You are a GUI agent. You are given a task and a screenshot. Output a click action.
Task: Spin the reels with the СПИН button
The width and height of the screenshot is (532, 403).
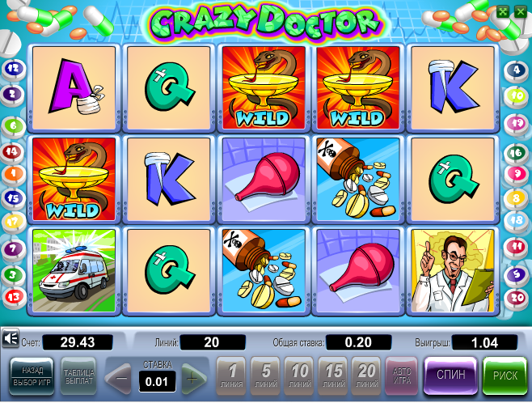[450, 375]
